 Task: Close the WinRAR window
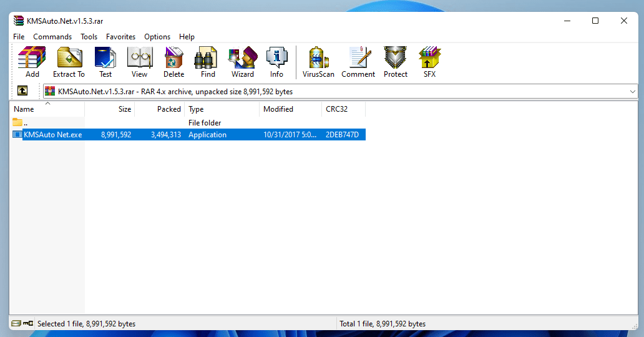(624, 21)
